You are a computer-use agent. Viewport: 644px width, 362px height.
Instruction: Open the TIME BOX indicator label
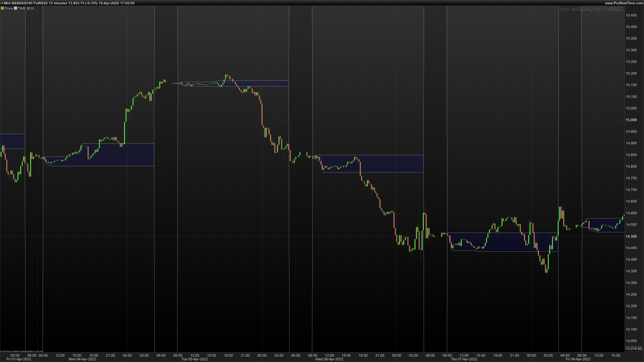pos(26,8)
